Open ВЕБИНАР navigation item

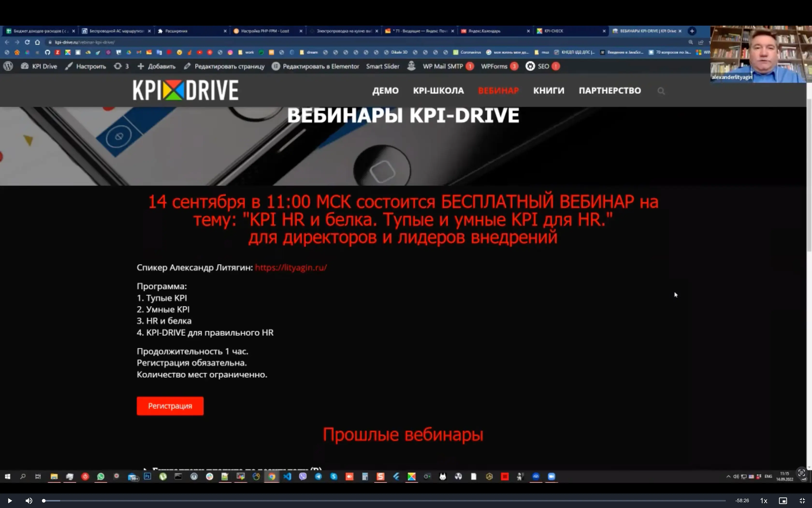[498, 91]
